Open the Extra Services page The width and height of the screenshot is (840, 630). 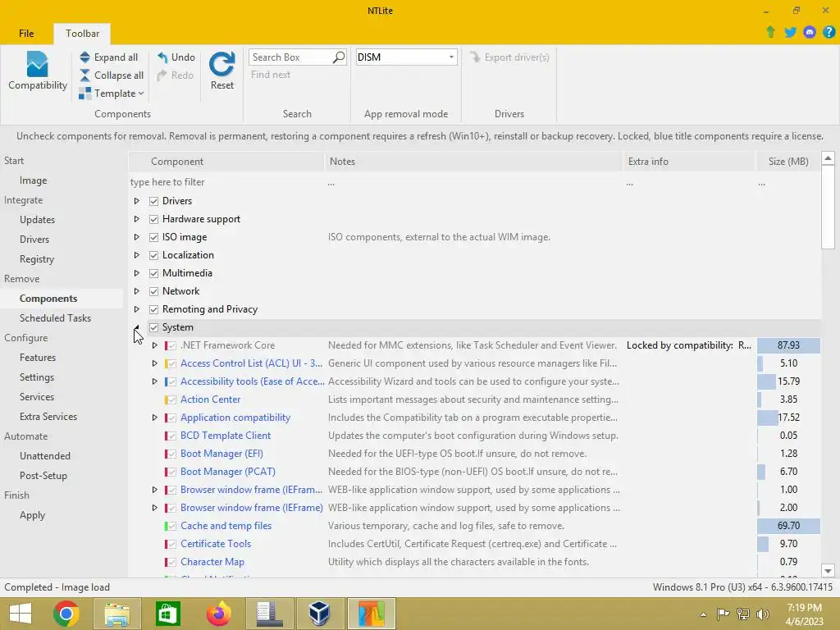click(x=48, y=417)
